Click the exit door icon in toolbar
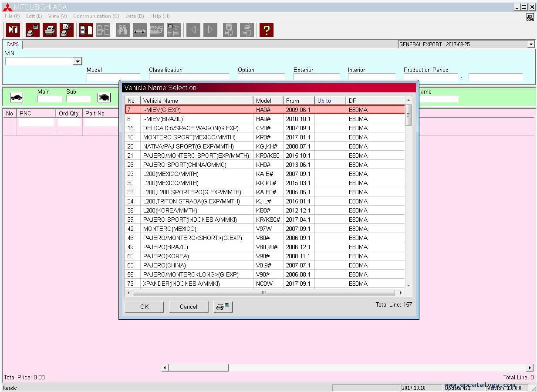Image resolution: width=537 pixels, height=392 pixels. coord(13,30)
